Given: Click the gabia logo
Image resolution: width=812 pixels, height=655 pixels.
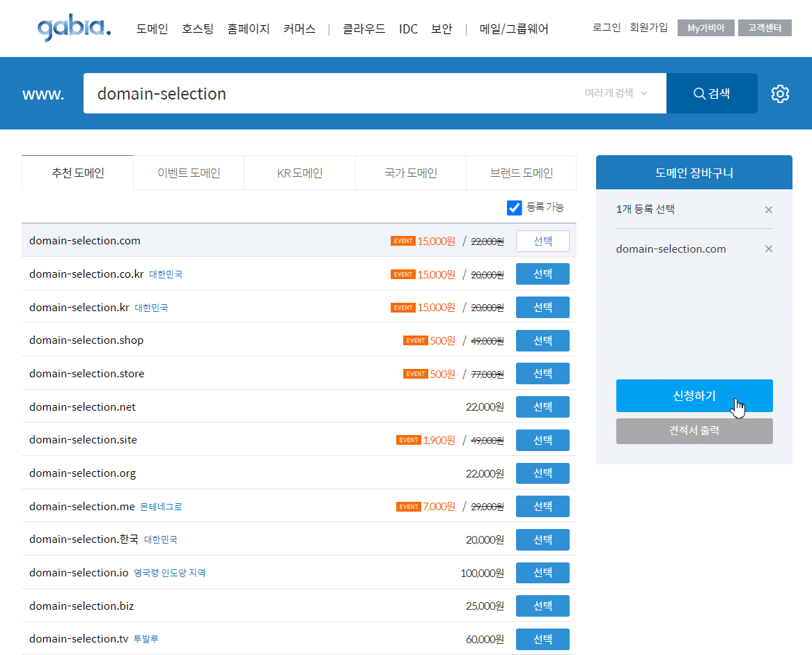Looking at the screenshot, I should tap(74, 29).
